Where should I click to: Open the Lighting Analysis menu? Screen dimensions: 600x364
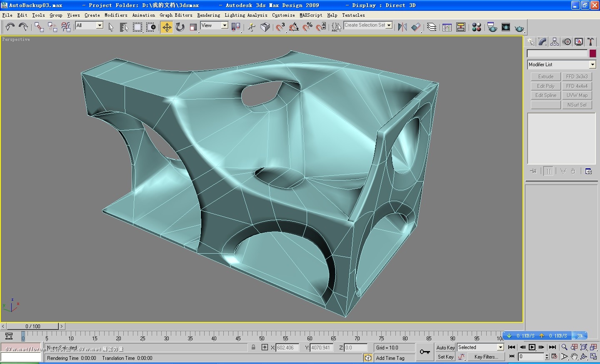[x=246, y=15]
